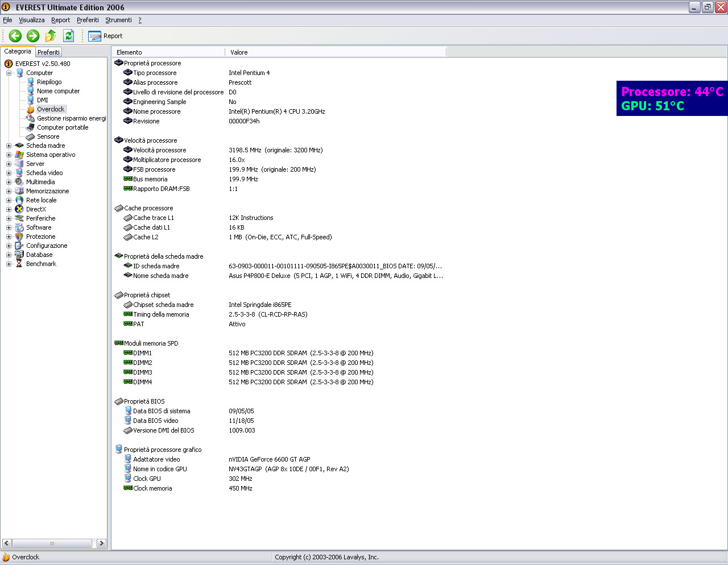Expand the Software tree node
The width and height of the screenshot is (728, 565).
[9, 227]
